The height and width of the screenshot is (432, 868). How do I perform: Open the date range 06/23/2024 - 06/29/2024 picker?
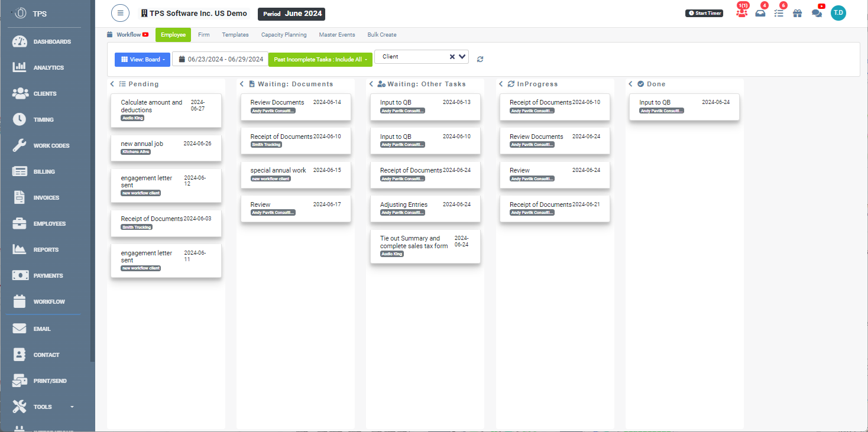pos(220,60)
